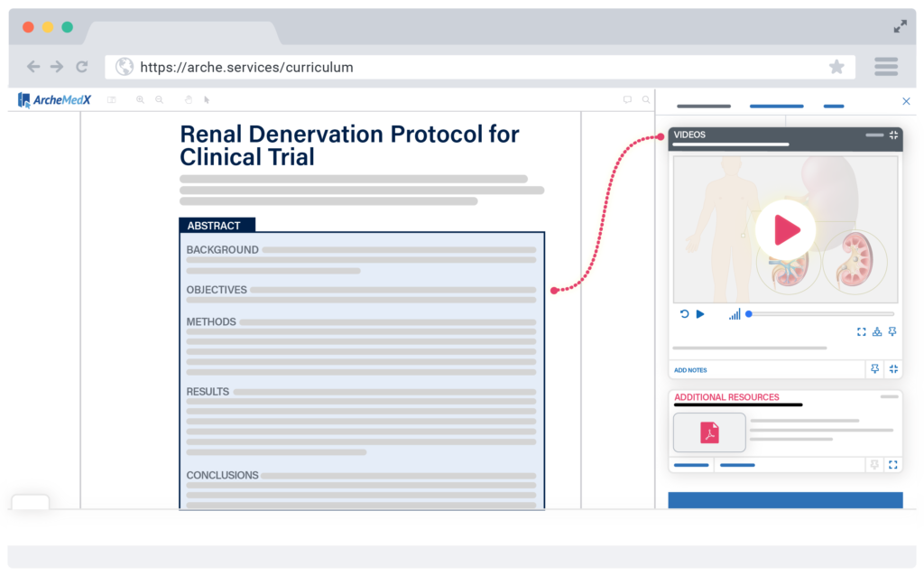Play the kidney video with large red button

click(x=786, y=230)
